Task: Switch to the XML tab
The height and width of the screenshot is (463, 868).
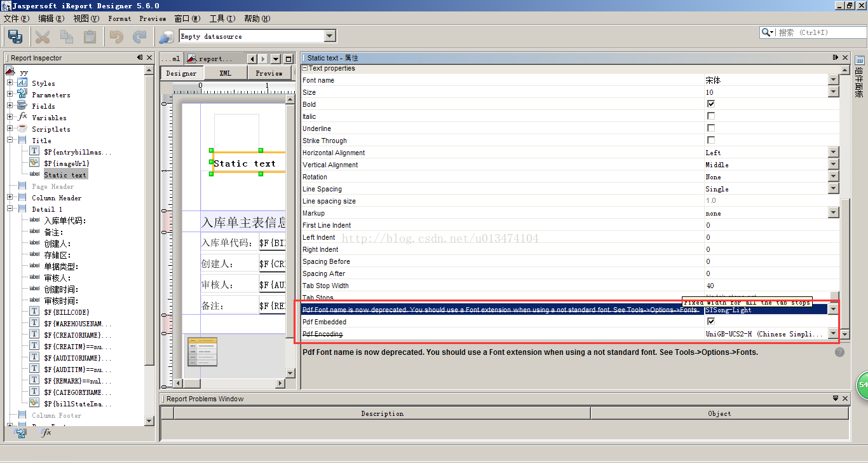Action: 226,73
